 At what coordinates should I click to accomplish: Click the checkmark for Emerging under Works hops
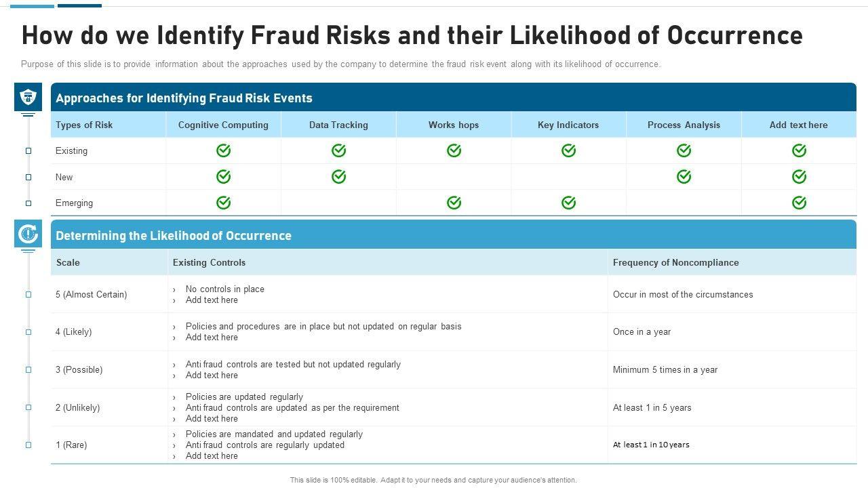454,203
